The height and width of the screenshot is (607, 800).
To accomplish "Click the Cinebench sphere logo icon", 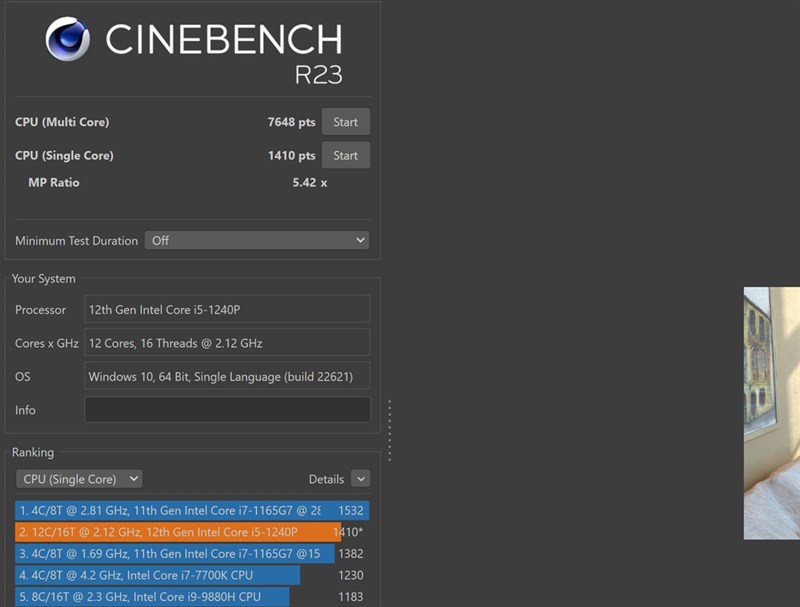I will (67, 39).
